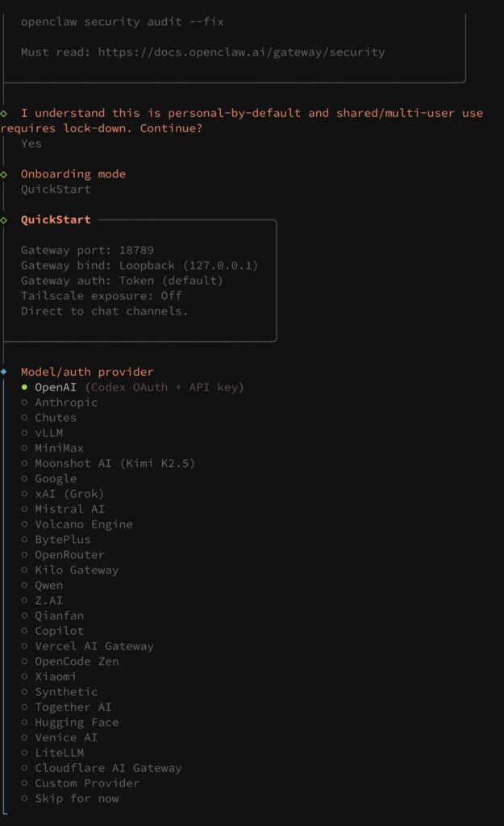Choose Hugging Face as provider
Screen dimensions: 504x826
tap(76, 723)
